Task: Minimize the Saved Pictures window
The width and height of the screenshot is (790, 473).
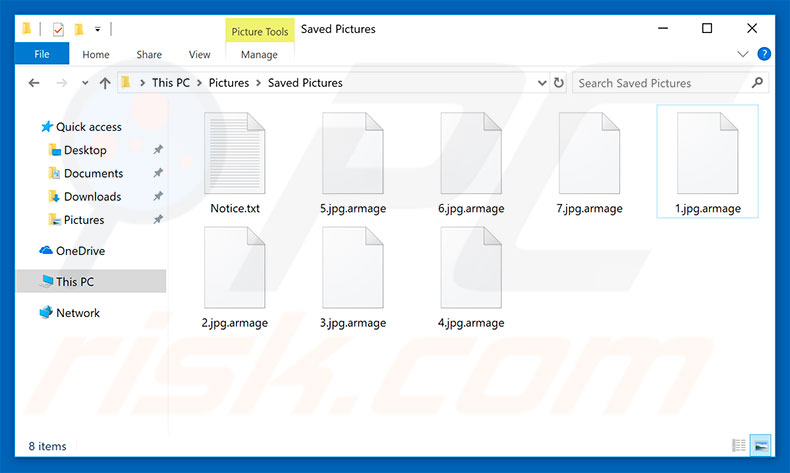Action: pyautogui.click(x=663, y=29)
